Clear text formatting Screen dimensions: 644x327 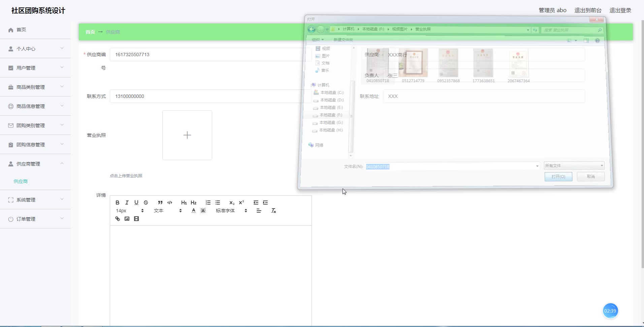click(273, 211)
